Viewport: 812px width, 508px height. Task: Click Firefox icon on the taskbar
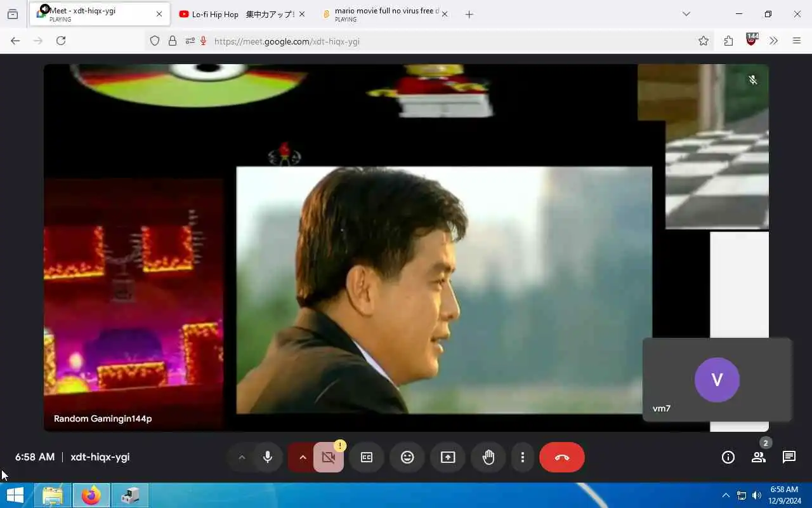pyautogui.click(x=91, y=495)
